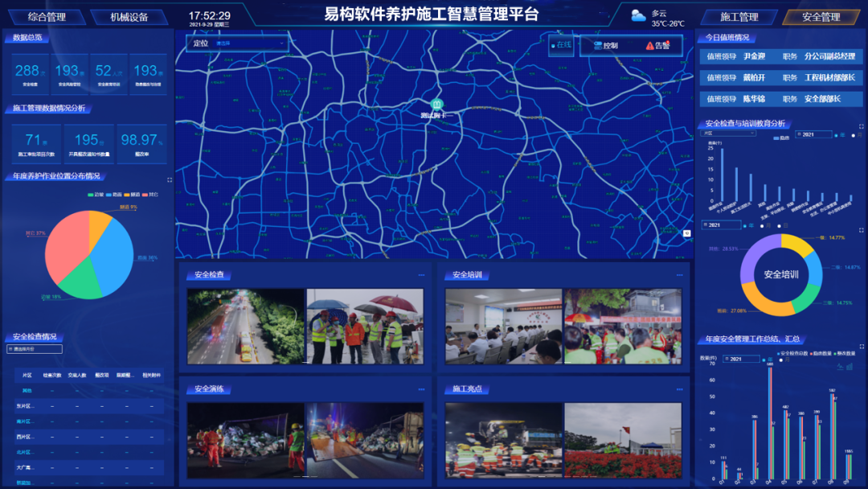Open the 请选择月份 month picker
868x489 pixels.
pos(36,349)
